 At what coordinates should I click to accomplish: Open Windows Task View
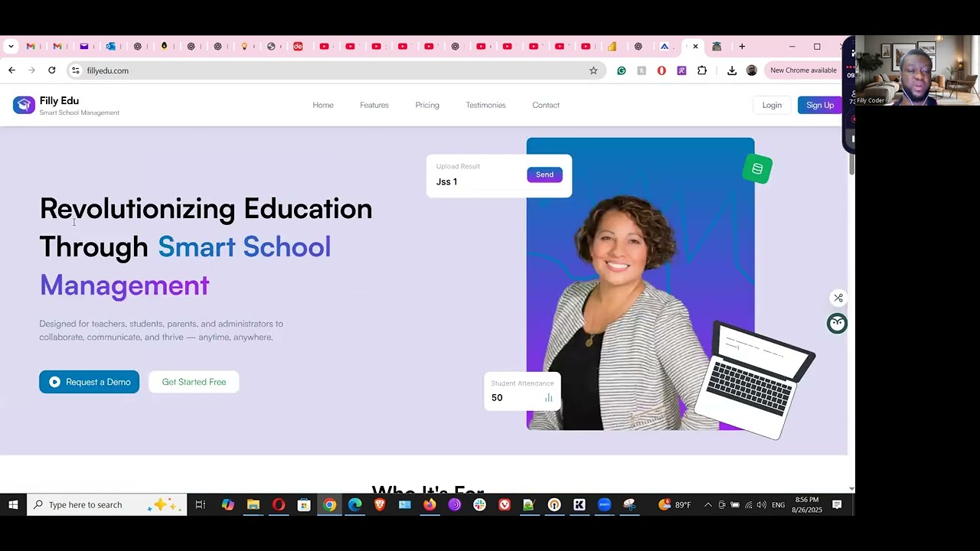201,504
